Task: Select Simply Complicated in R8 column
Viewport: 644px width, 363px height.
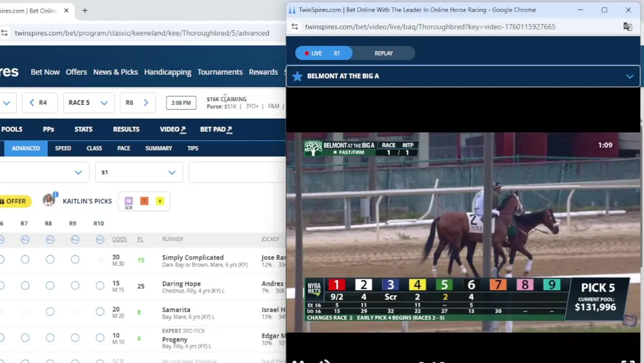Action: click(50, 260)
